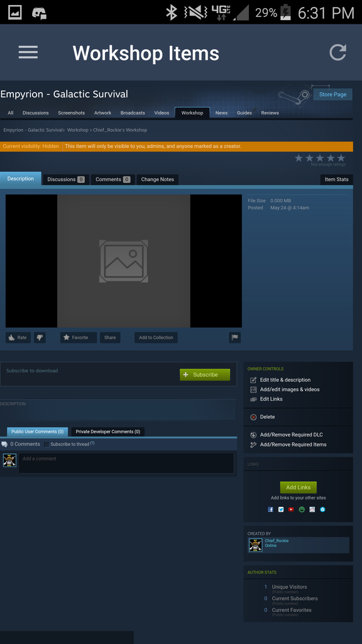The width and height of the screenshot is (362, 644).
Task: Click Twitter link icon
Action: (x=281, y=509)
